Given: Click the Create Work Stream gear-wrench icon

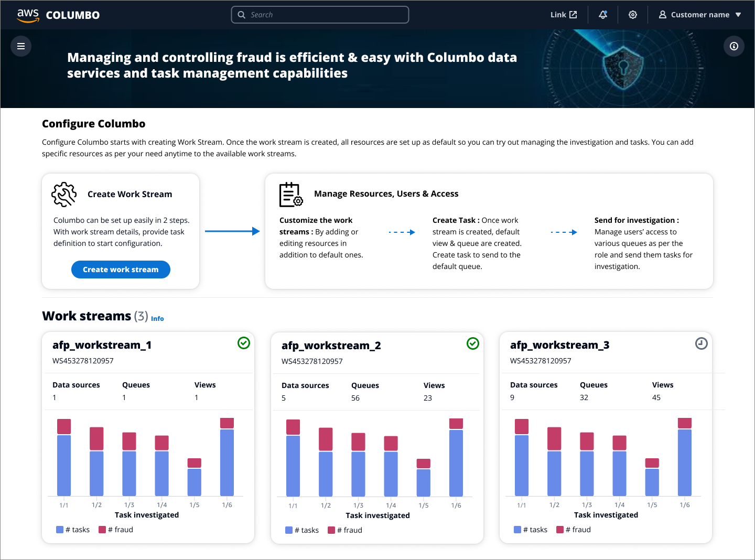Looking at the screenshot, I should (x=64, y=195).
